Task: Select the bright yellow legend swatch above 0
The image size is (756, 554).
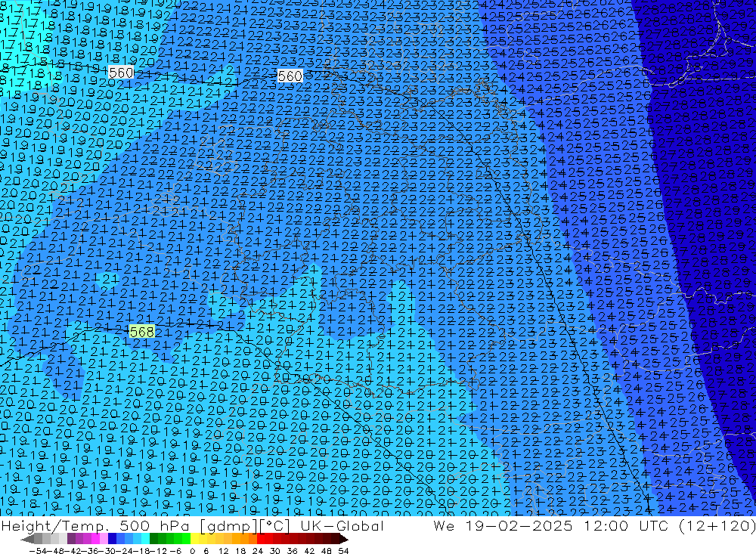Action: point(194,539)
